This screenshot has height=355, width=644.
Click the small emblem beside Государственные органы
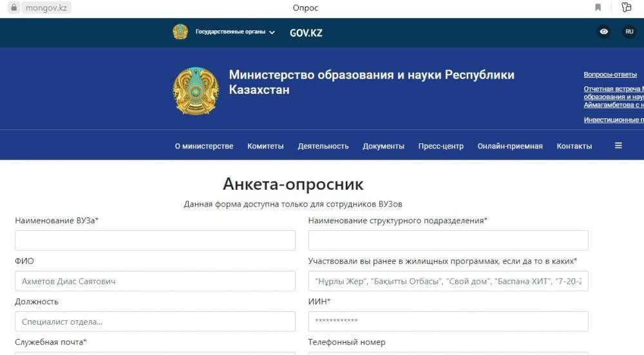click(180, 32)
